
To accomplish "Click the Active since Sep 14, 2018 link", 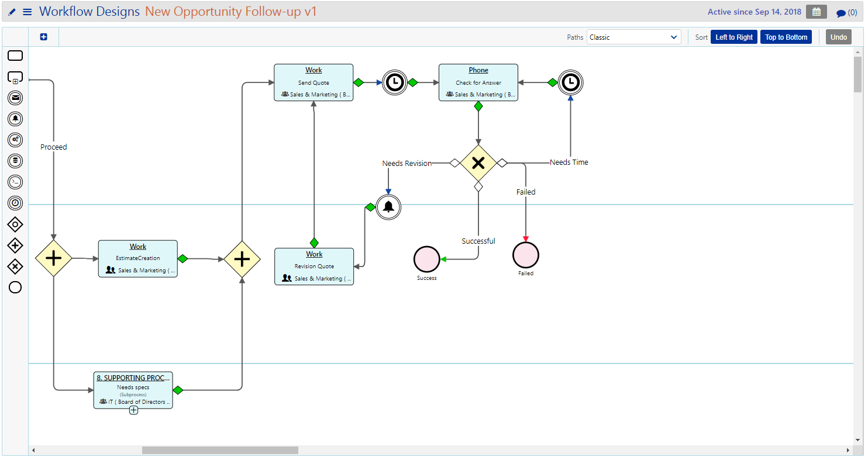I will (755, 11).
